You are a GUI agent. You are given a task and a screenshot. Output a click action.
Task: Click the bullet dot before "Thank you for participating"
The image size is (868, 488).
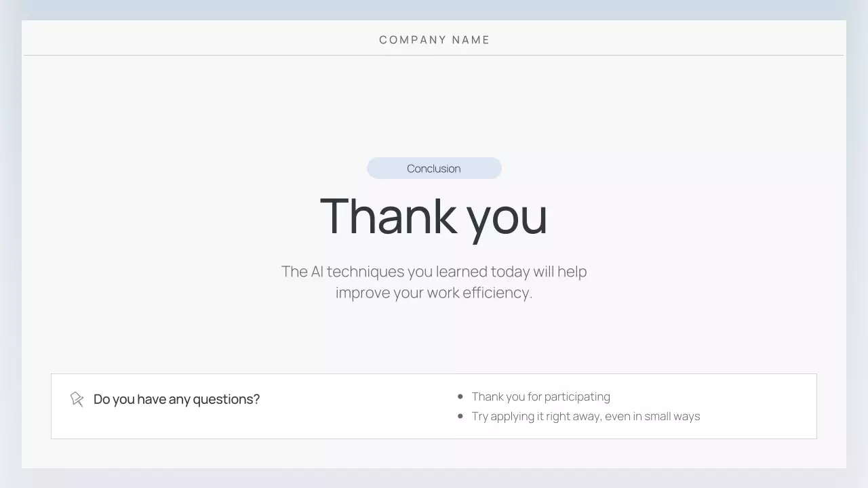(x=460, y=396)
